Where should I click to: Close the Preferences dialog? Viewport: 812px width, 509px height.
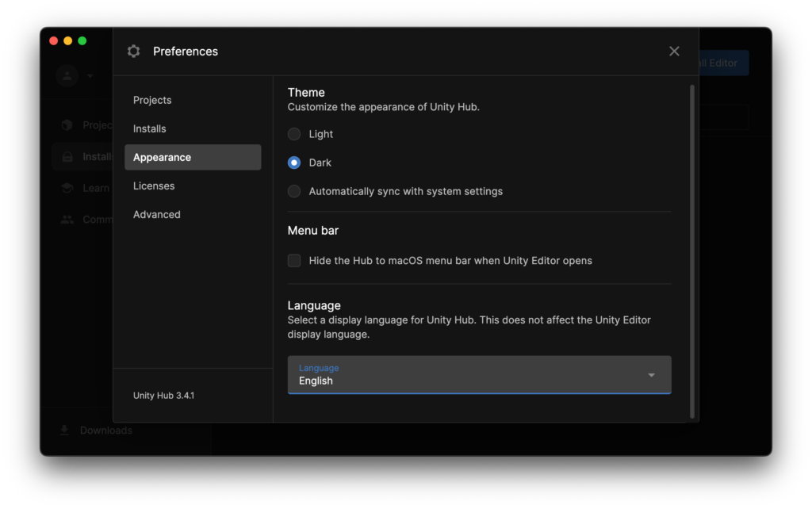click(x=674, y=52)
